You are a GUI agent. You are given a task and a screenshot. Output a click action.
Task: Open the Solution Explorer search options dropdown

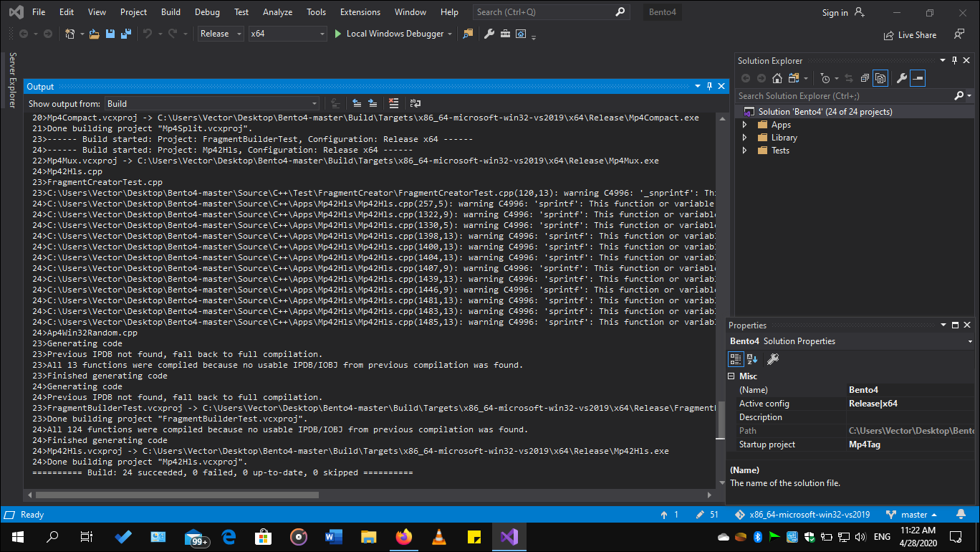point(969,95)
